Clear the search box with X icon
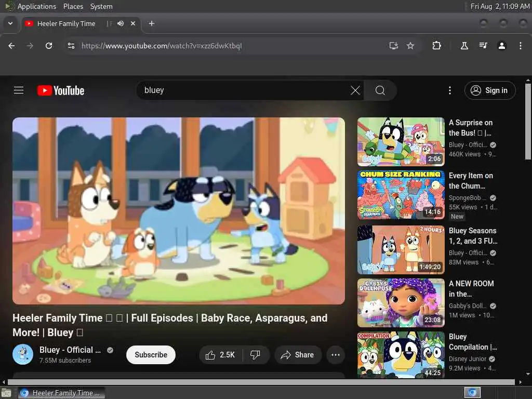 click(355, 90)
